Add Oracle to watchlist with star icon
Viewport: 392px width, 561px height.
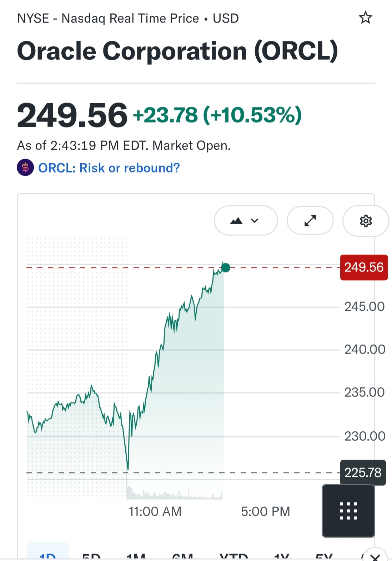pyautogui.click(x=365, y=17)
